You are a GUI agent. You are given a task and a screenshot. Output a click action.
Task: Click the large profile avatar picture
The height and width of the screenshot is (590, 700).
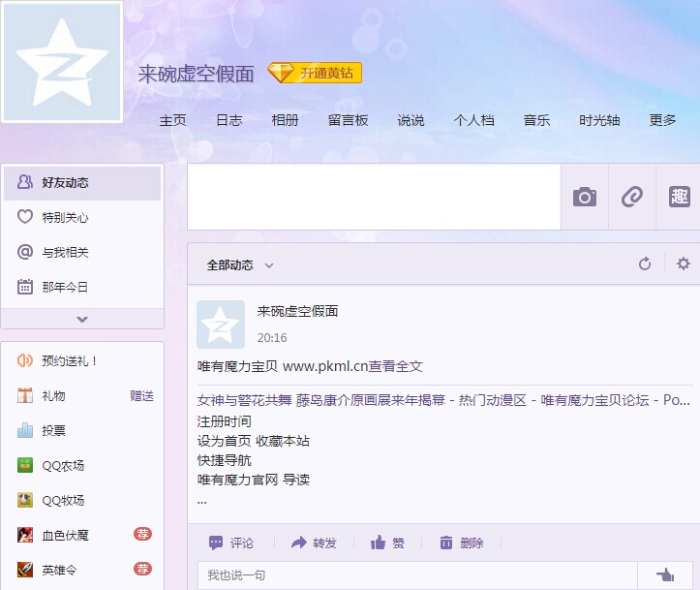point(63,62)
